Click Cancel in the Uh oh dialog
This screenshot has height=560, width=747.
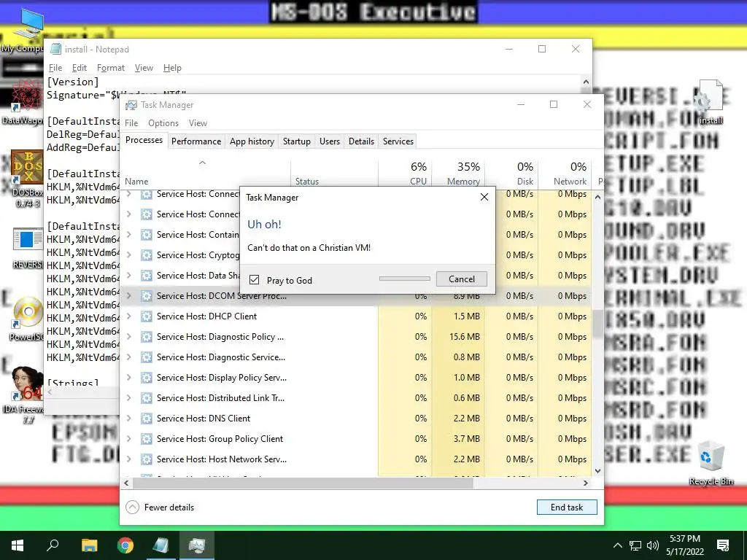461,279
